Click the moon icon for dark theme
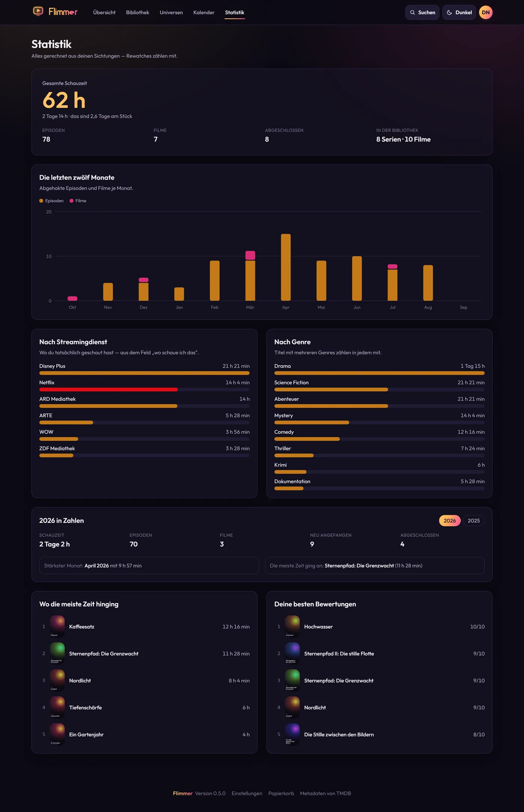 tap(450, 12)
